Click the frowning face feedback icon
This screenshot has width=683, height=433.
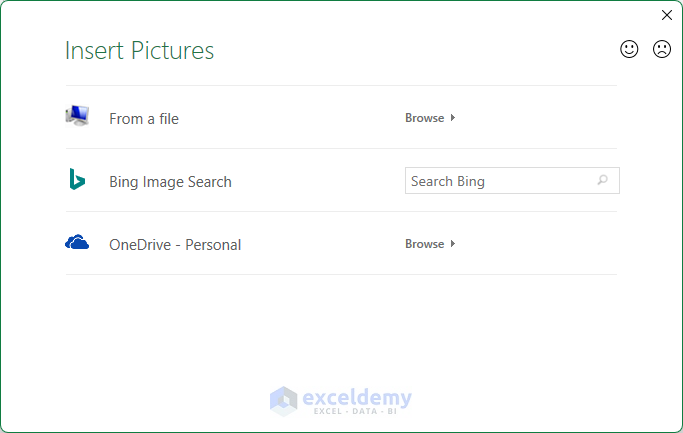(x=662, y=49)
